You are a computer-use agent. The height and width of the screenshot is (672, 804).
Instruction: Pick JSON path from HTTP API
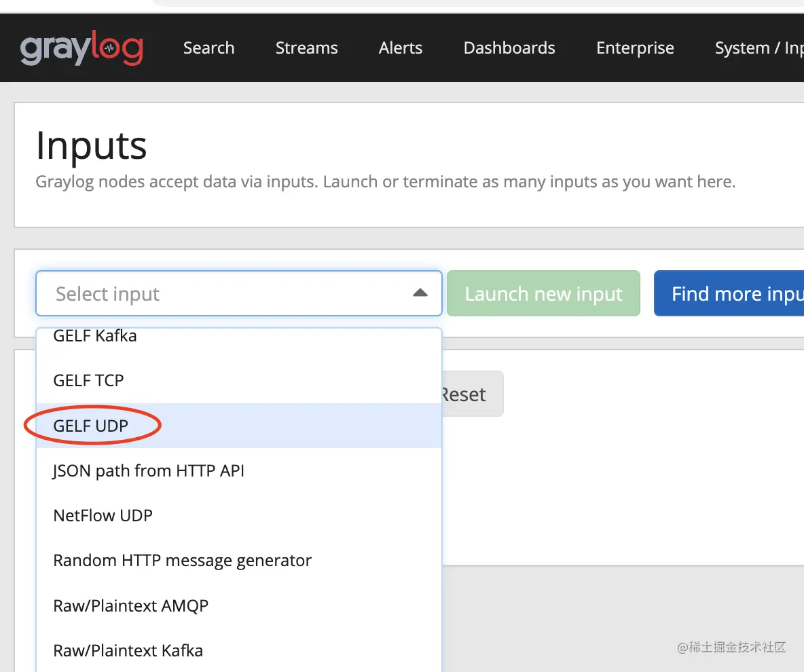(149, 470)
